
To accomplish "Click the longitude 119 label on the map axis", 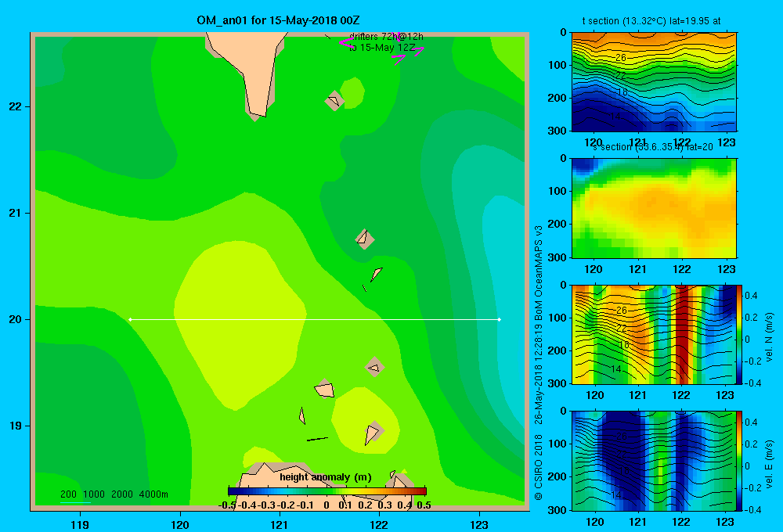I will pyautogui.click(x=80, y=524).
